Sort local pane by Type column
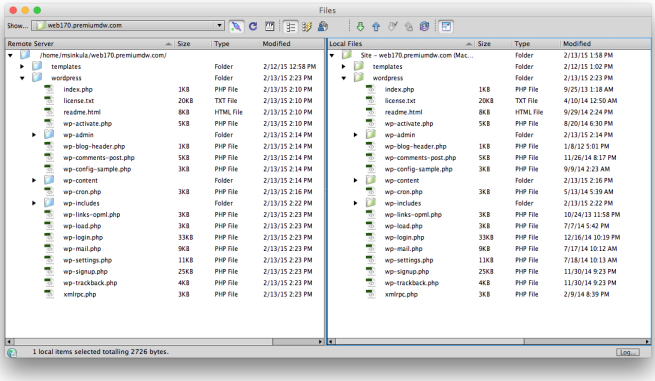The height and width of the screenshot is (381, 655). pos(536,43)
